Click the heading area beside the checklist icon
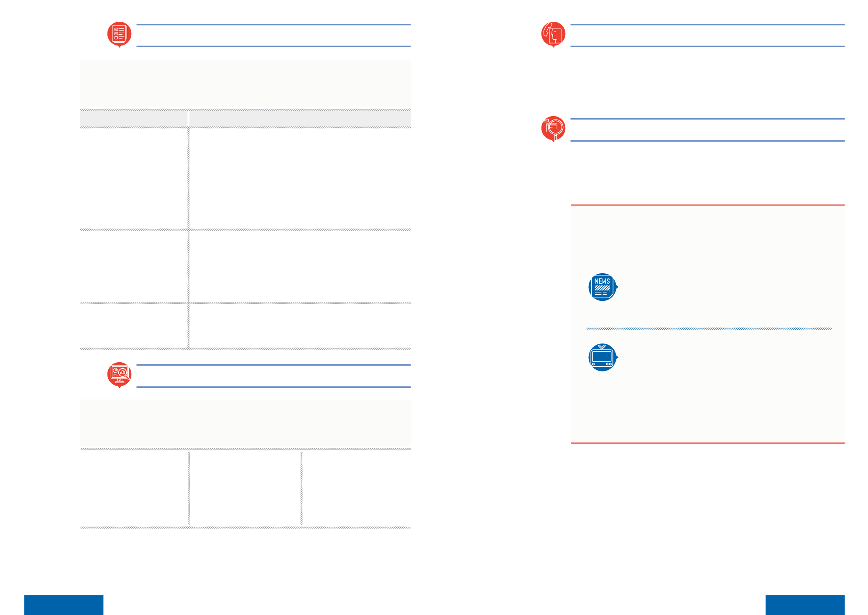Viewport: 868px width, 615px height. pyautogui.click(x=273, y=36)
